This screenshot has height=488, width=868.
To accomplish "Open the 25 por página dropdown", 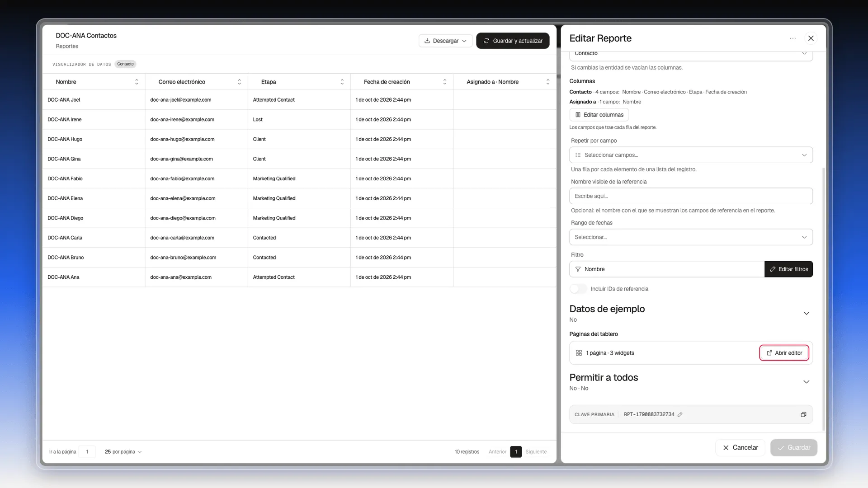I will (x=123, y=452).
